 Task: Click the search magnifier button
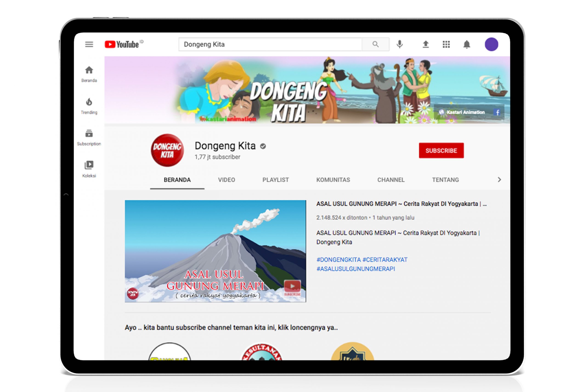pos(375,44)
